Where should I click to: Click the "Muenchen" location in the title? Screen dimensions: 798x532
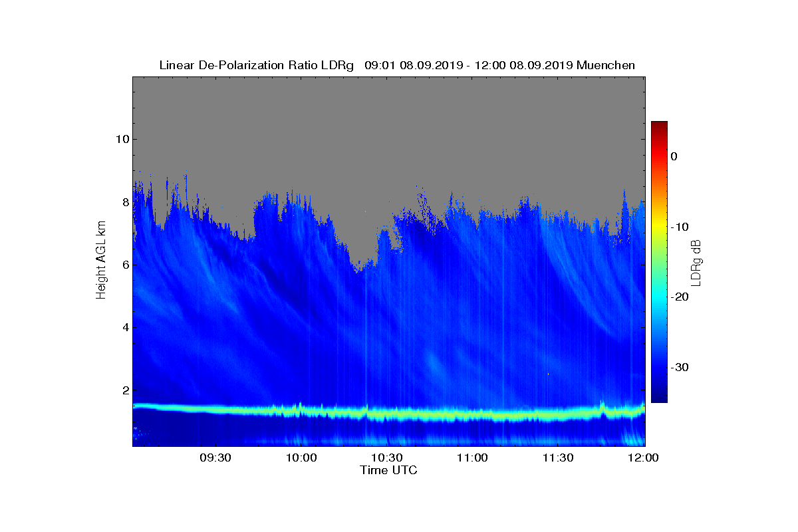pyautogui.click(x=606, y=65)
